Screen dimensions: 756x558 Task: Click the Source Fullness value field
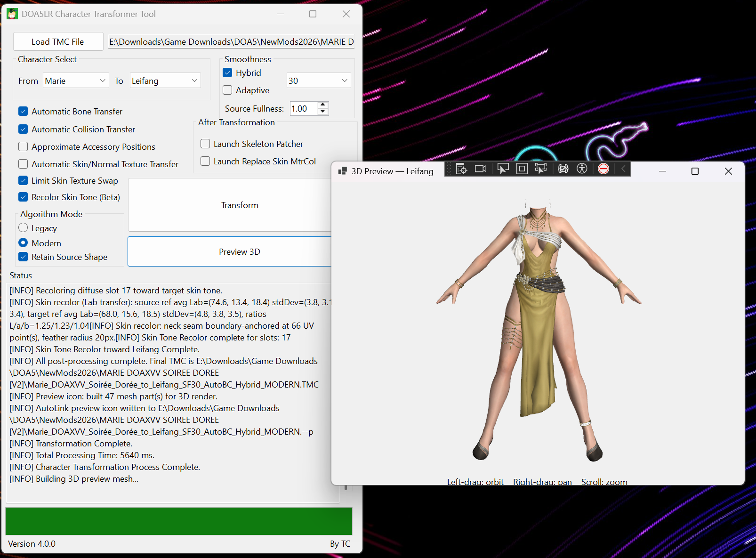304,108
